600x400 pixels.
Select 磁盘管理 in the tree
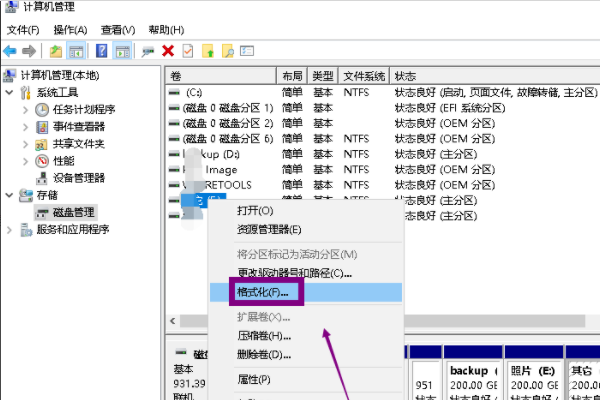tap(73, 212)
